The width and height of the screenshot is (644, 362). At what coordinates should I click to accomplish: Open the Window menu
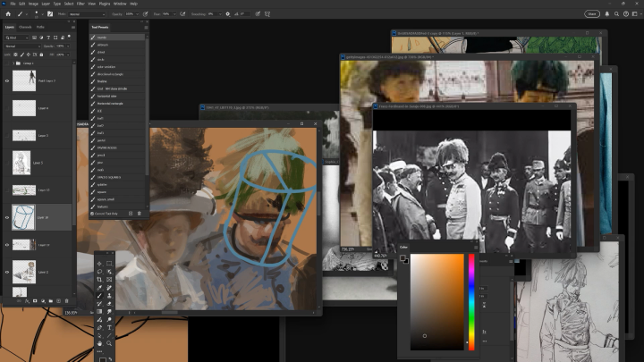[x=120, y=4]
